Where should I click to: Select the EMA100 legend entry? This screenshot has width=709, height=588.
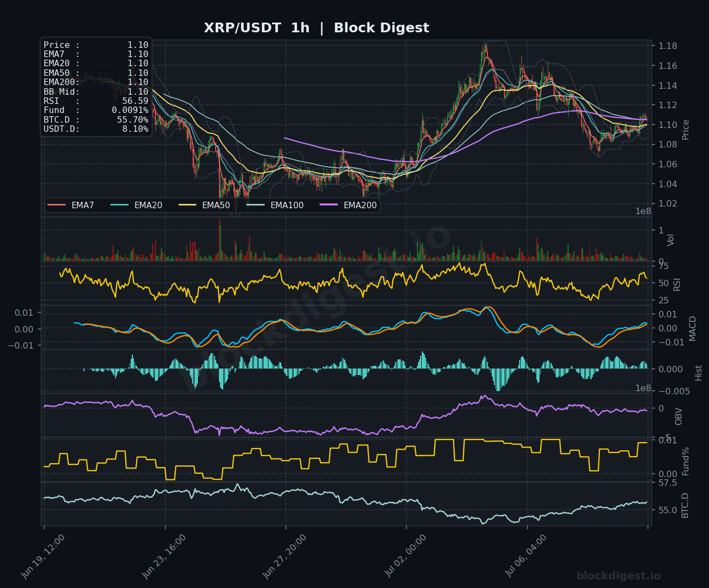(275, 205)
